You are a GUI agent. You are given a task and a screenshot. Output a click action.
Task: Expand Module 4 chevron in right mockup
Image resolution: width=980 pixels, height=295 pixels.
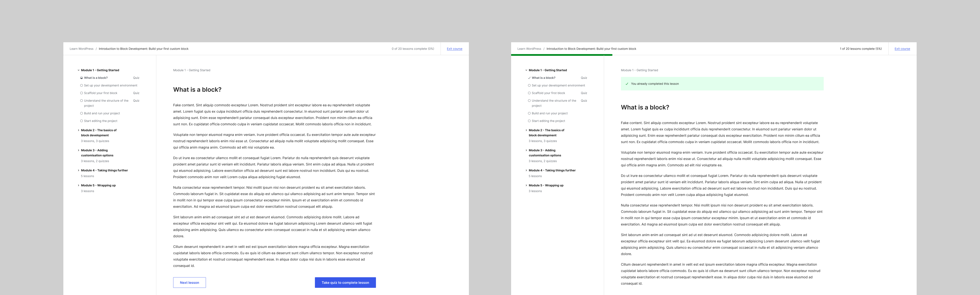pos(526,171)
